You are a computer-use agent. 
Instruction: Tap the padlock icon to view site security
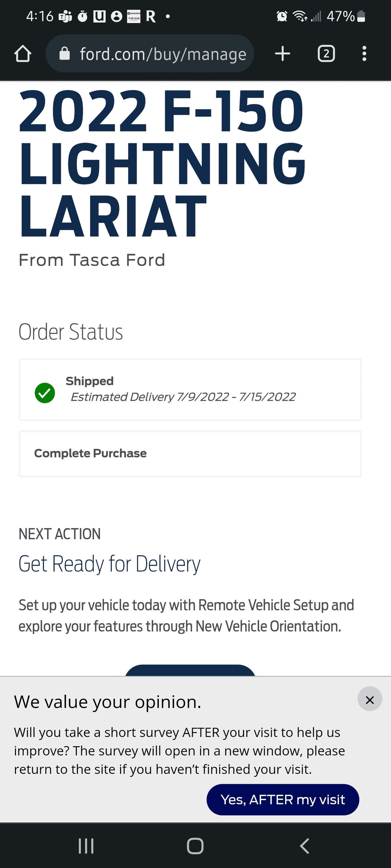65,53
